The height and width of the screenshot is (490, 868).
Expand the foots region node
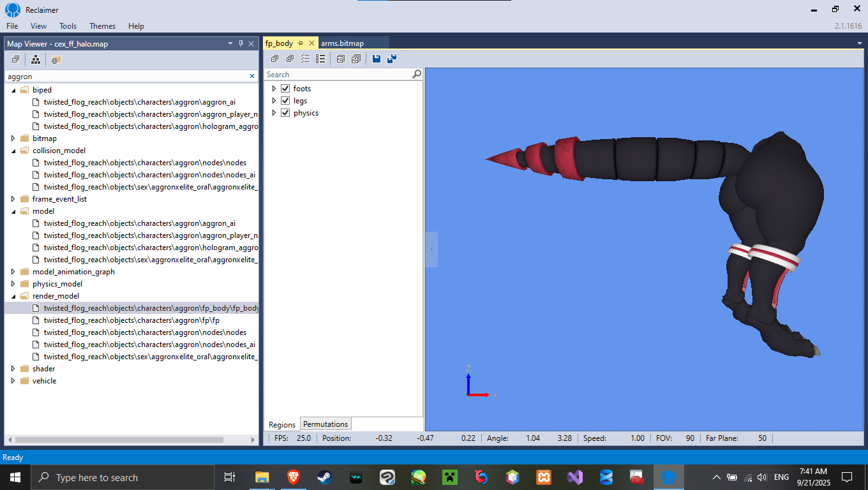[x=274, y=89]
